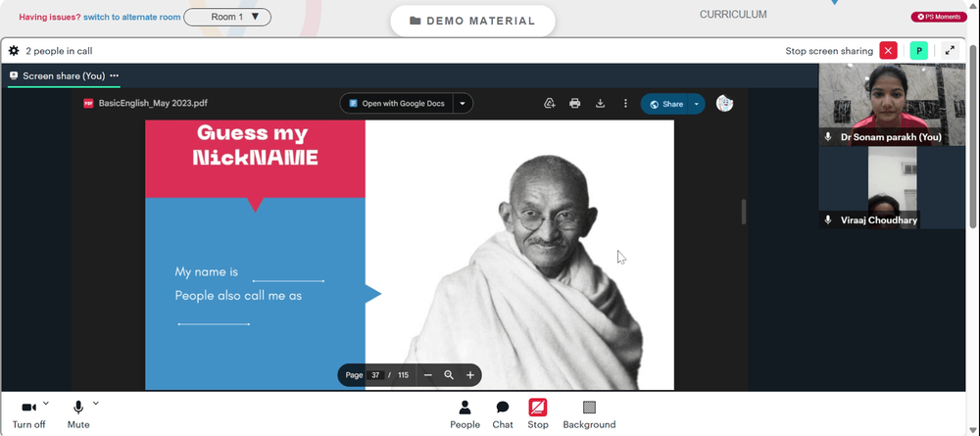Expand the arrow next to Share button

tap(697, 104)
